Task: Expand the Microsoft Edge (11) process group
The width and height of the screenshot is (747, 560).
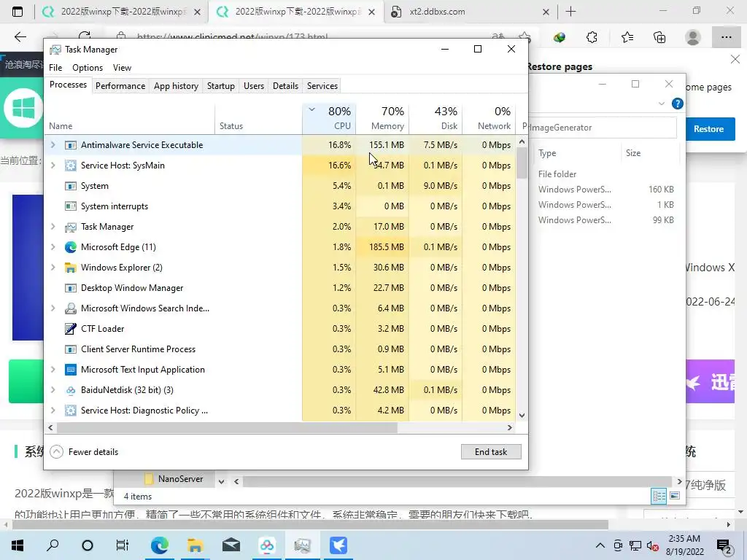Action: (53, 247)
